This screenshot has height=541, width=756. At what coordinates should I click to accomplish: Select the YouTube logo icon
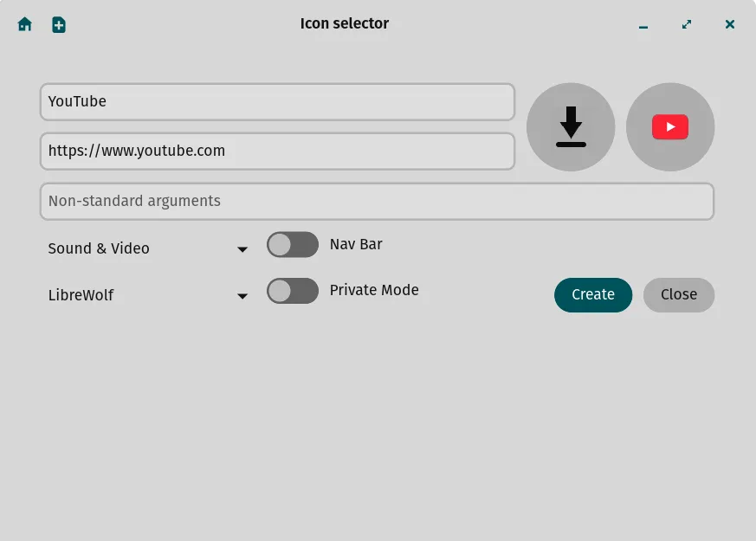pos(670,126)
